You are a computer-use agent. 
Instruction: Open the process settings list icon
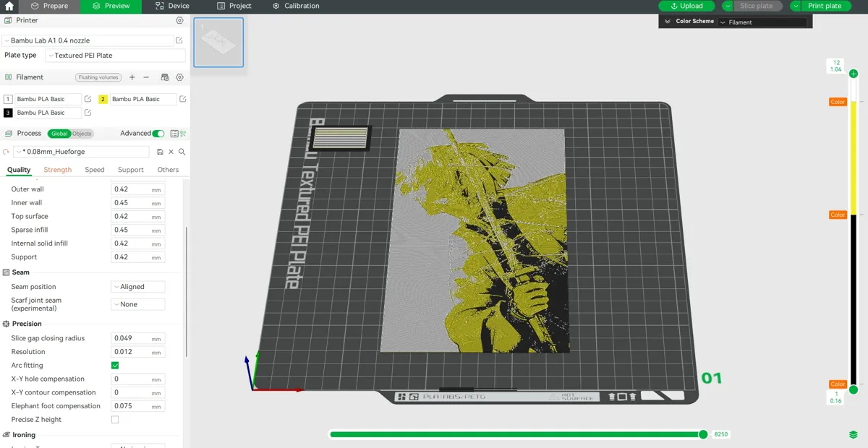pyautogui.click(x=174, y=134)
